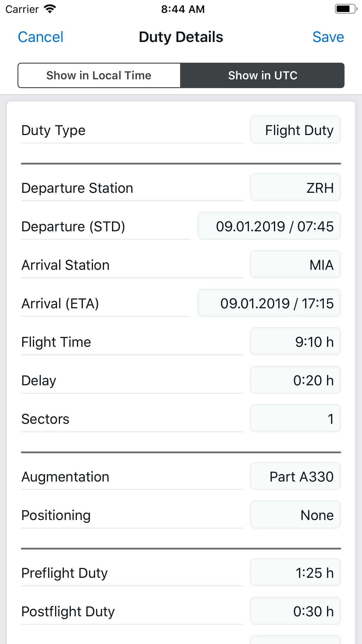Edit the Arrival Station field MIA
The width and height of the screenshot is (362, 644).
point(295,265)
